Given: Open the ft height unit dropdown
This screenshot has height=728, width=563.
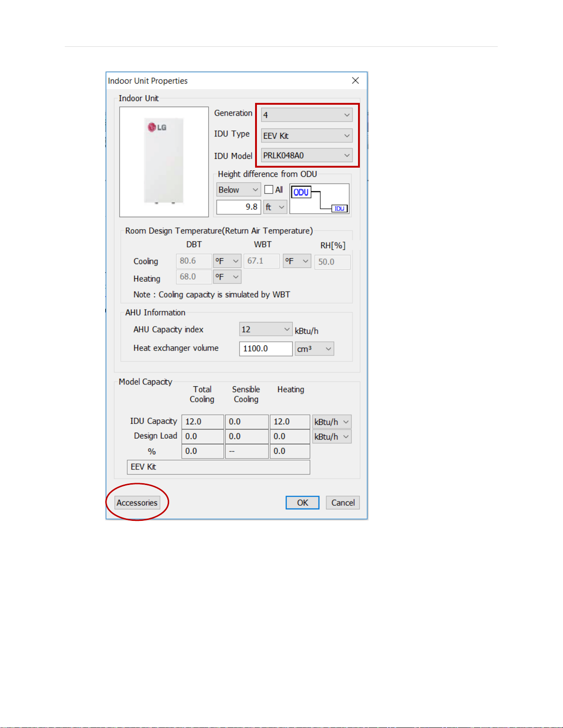Looking at the screenshot, I should pyautogui.click(x=275, y=207).
